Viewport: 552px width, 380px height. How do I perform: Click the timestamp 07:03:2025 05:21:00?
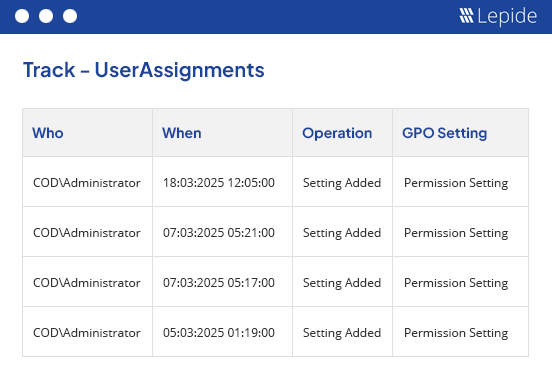coord(219,233)
